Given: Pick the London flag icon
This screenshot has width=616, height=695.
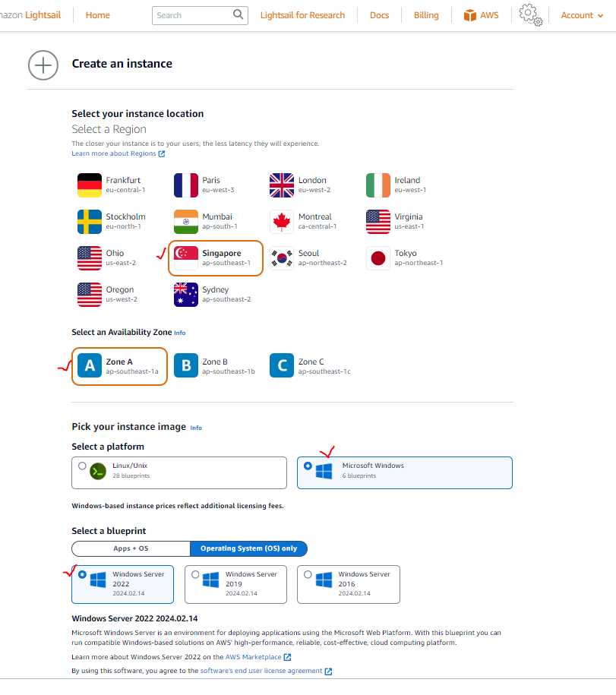Looking at the screenshot, I should 281,185.
